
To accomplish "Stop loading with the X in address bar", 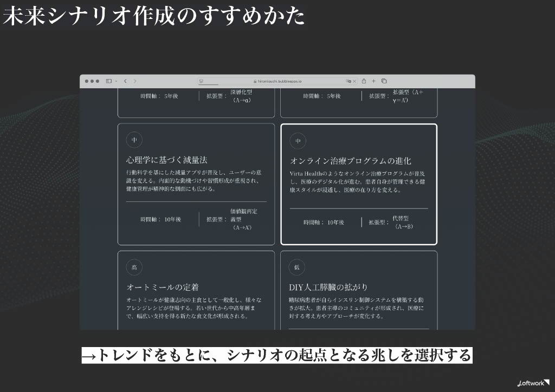I will (354, 81).
